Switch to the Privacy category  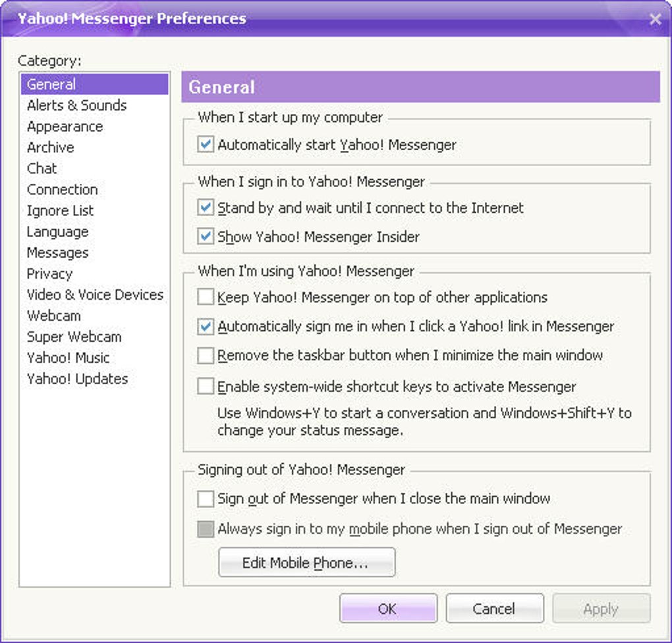(x=49, y=274)
